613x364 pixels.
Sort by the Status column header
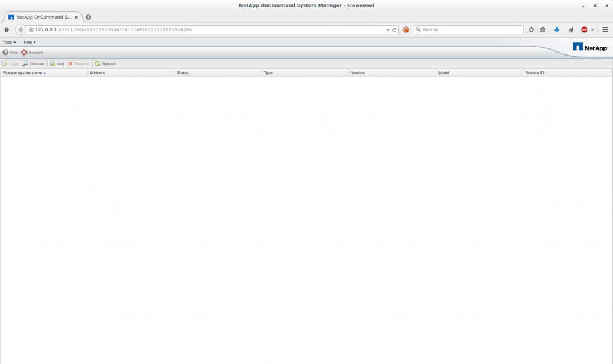coord(183,72)
